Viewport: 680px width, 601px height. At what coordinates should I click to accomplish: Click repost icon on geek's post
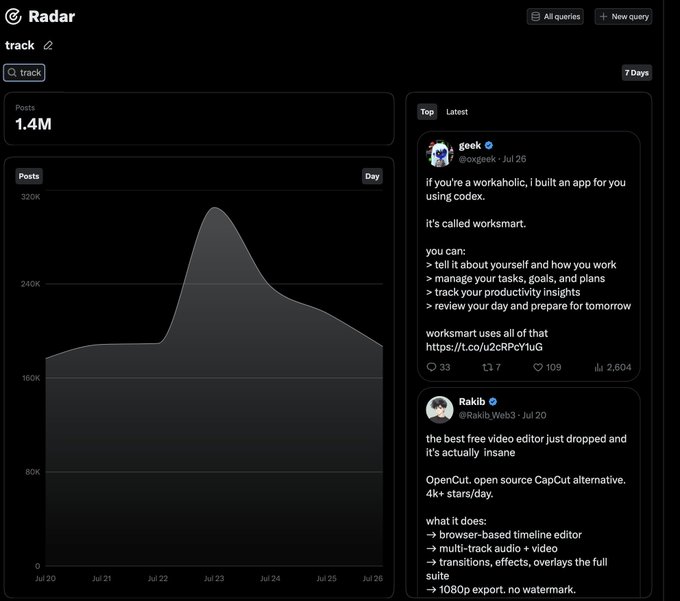pos(487,367)
